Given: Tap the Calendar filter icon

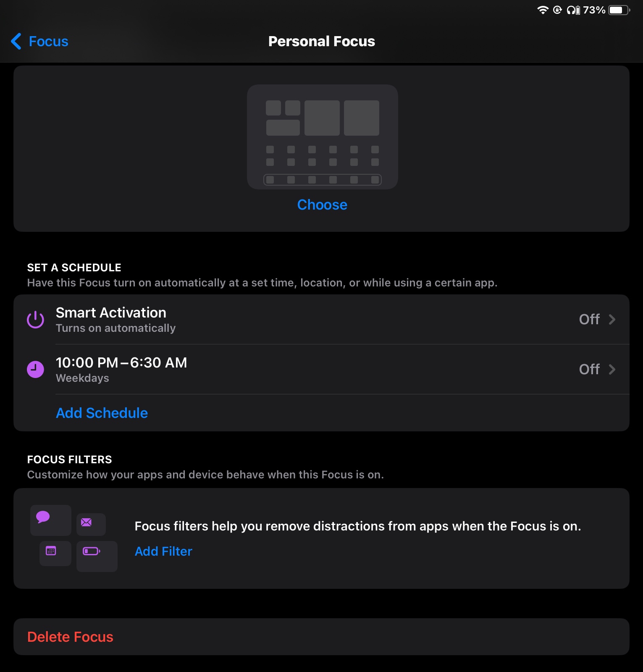Looking at the screenshot, I should (x=51, y=551).
